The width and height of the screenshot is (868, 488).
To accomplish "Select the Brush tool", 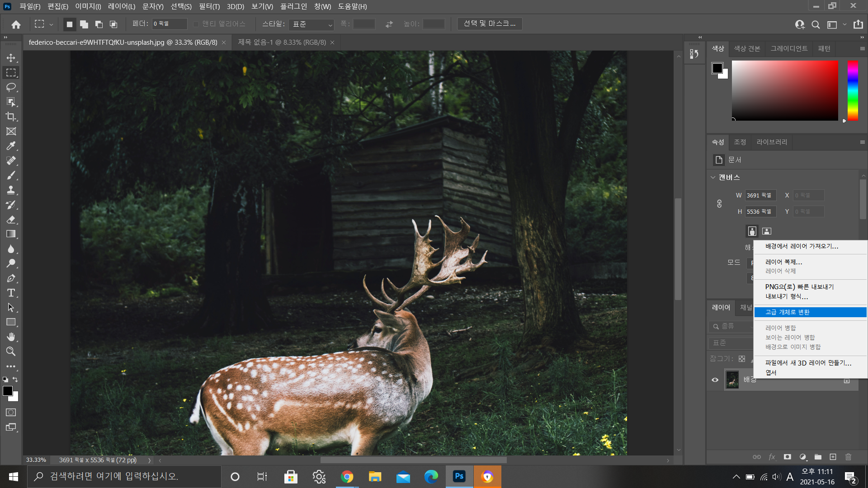I will [11, 175].
